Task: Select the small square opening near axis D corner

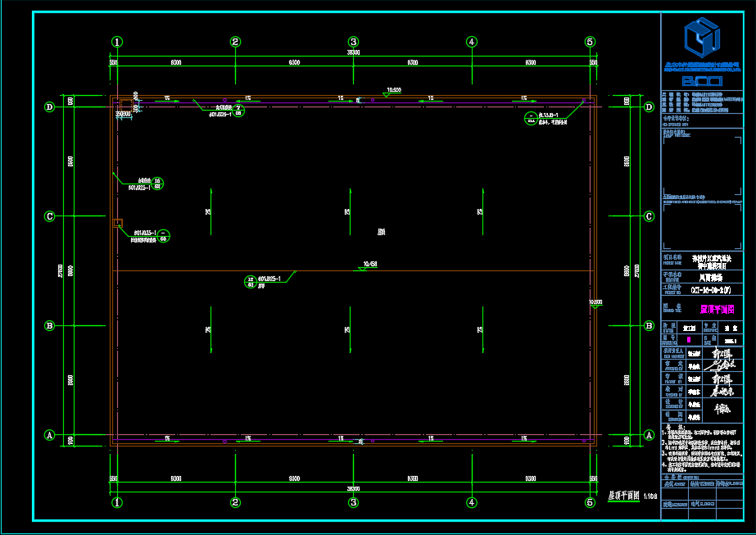Action: (126, 106)
